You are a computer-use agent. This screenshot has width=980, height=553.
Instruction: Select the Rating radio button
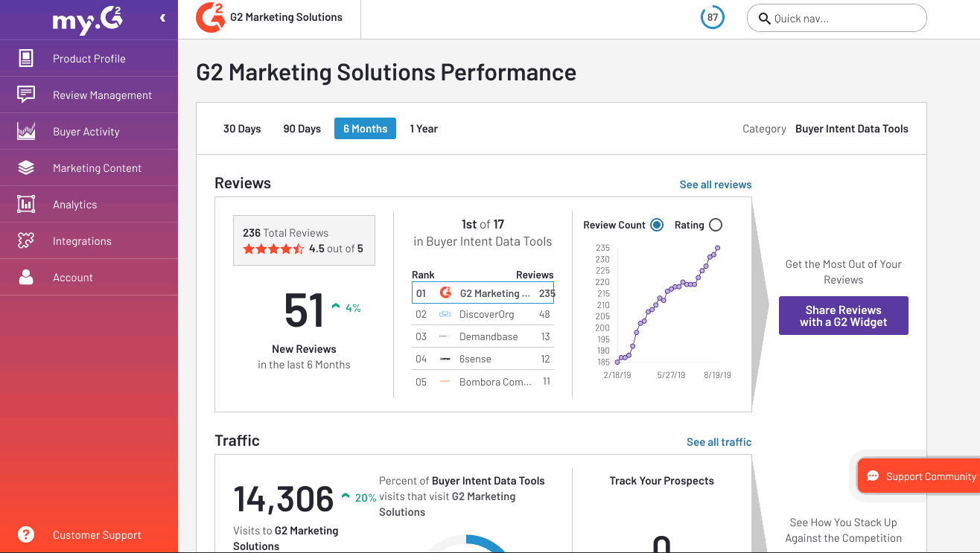click(716, 225)
